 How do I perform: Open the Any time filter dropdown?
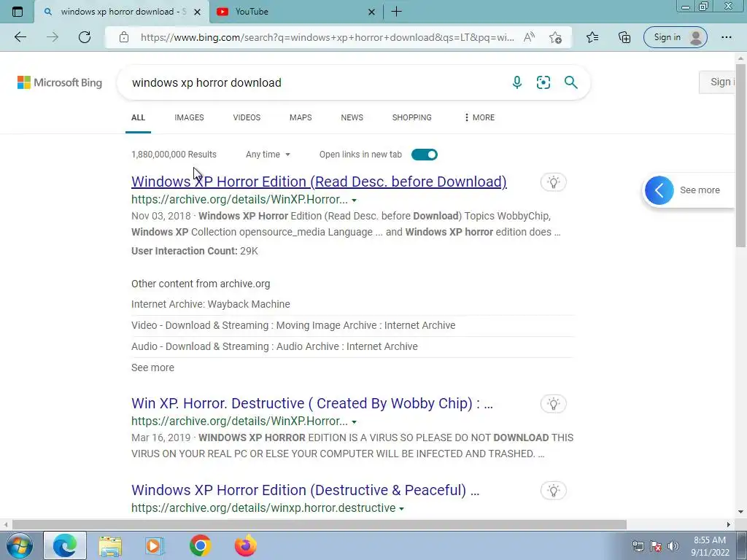pos(268,155)
